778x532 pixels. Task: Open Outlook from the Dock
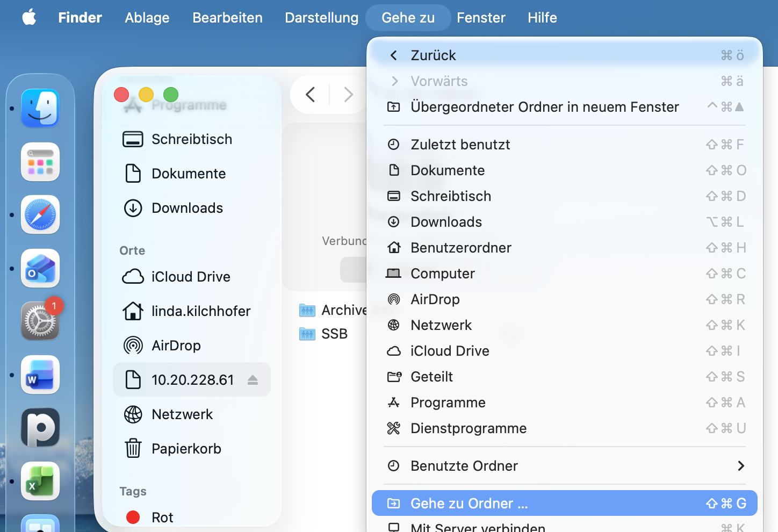point(40,268)
